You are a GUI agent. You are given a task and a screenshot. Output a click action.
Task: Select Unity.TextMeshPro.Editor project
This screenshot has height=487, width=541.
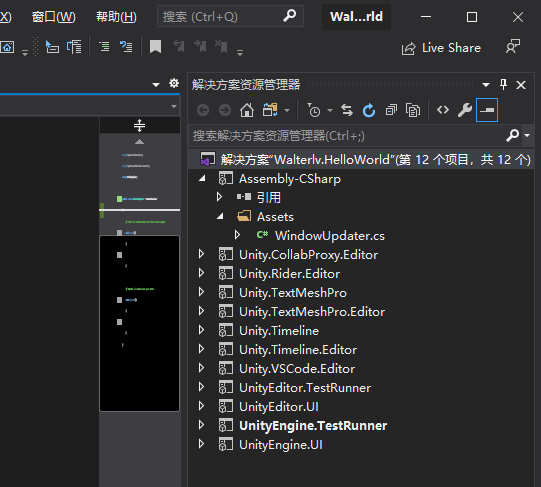point(312,312)
